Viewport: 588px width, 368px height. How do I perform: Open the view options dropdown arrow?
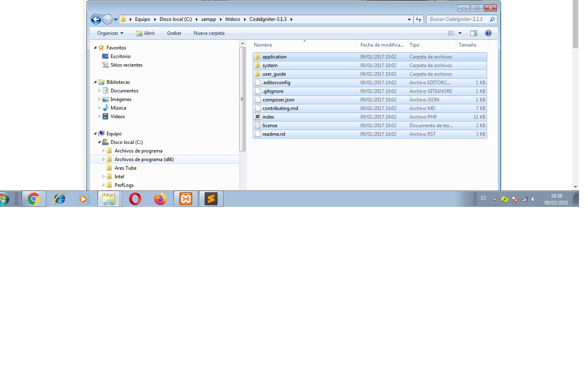(460, 33)
